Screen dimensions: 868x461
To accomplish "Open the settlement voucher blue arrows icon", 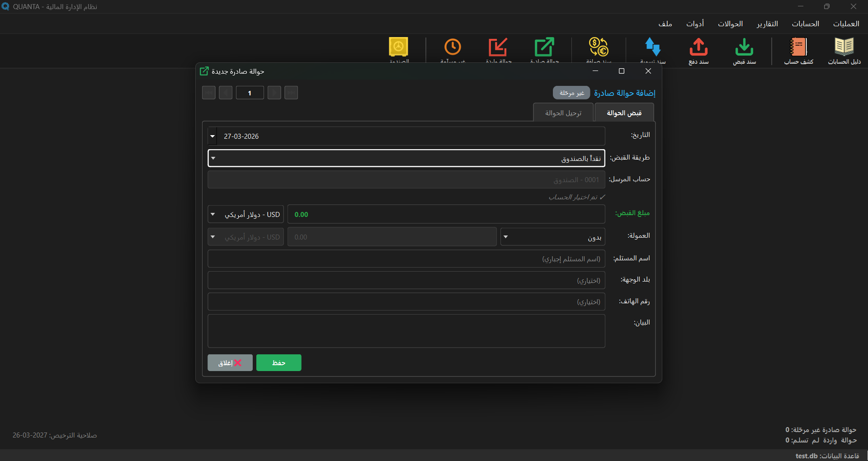I will (x=653, y=47).
